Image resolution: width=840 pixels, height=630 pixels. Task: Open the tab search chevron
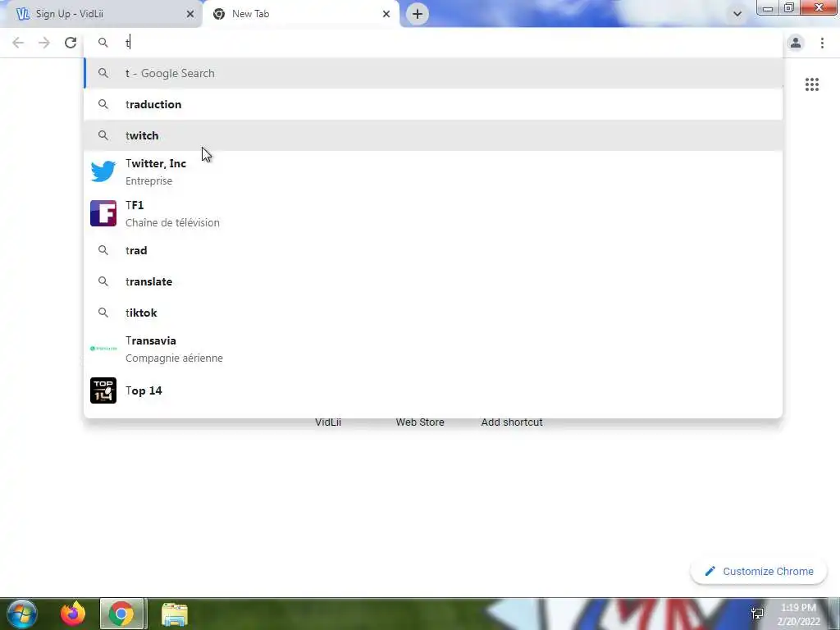pyautogui.click(x=737, y=14)
